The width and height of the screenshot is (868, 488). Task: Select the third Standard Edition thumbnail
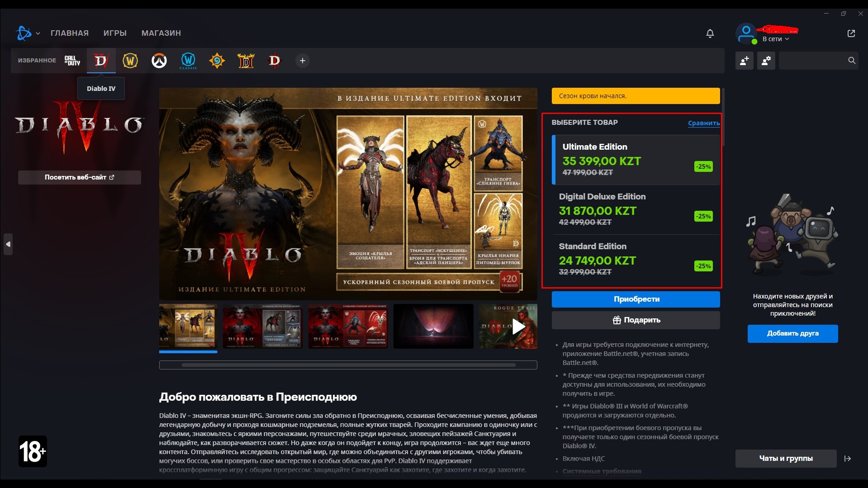tap(348, 327)
